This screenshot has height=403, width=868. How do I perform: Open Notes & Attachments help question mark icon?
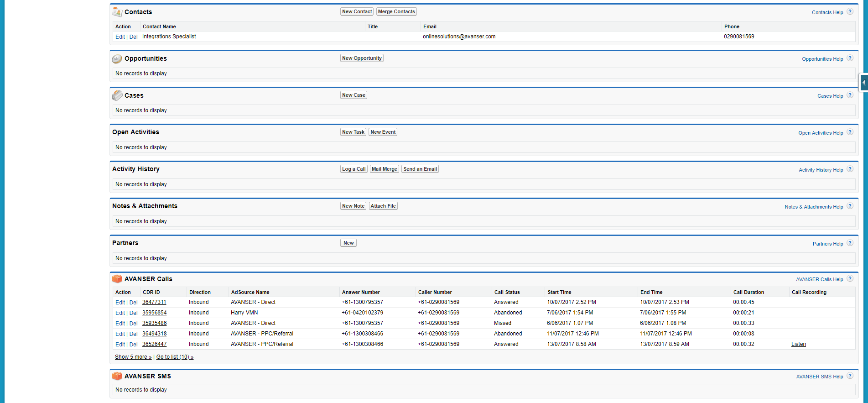point(850,206)
